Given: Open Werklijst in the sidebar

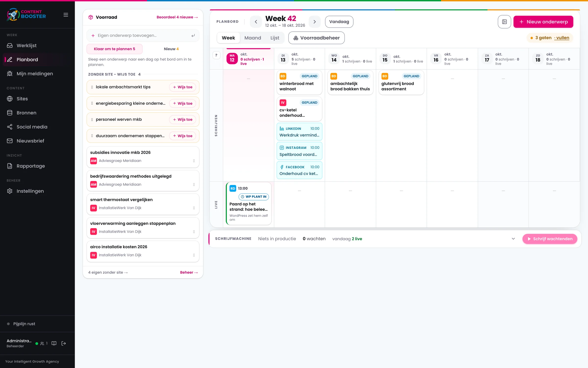Looking at the screenshot, I should coord(37,45).
